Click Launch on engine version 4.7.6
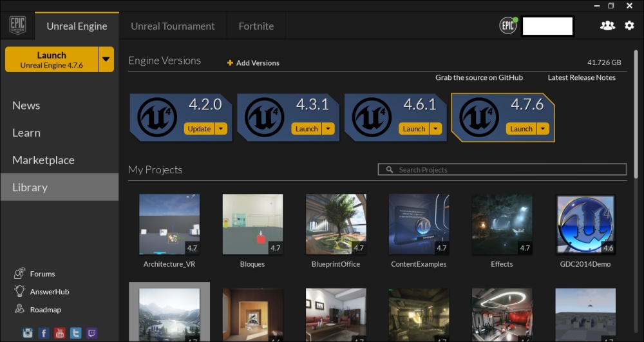 [x=521, y=129]
